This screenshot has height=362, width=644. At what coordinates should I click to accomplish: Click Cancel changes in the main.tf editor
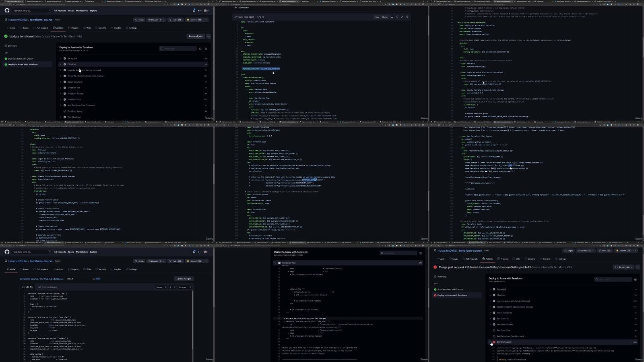(x=184, y=279)
